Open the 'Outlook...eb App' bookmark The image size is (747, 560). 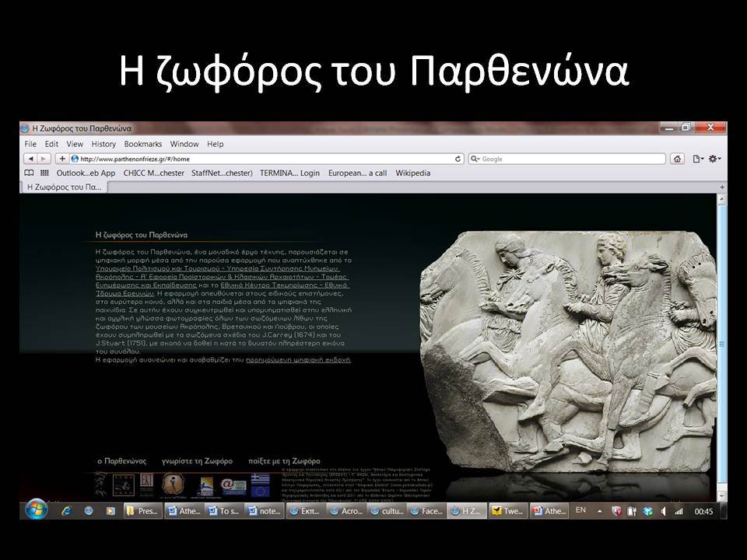[86, 173]
